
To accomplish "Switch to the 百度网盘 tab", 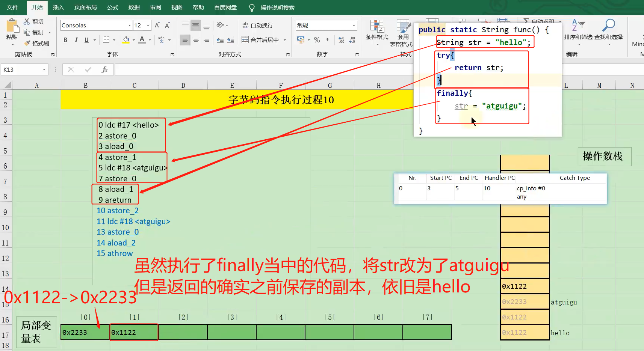I will point(225,8).
